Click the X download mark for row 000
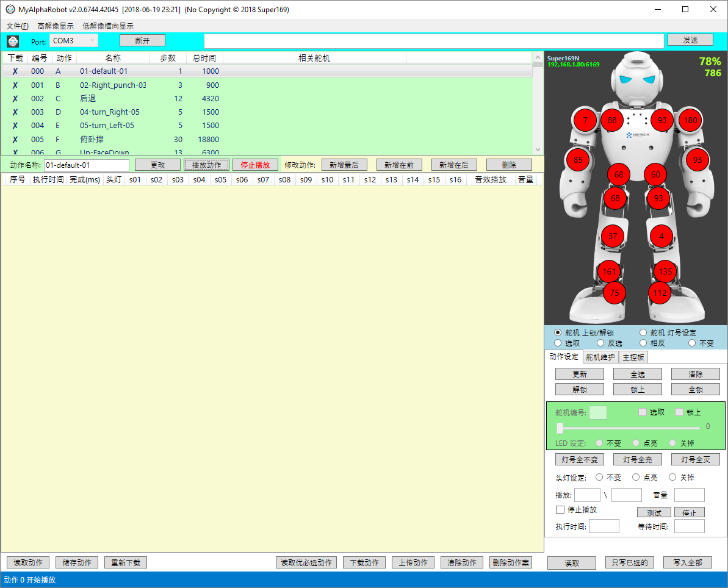Screen dimensions: 728x588 [x=15, y=71]
